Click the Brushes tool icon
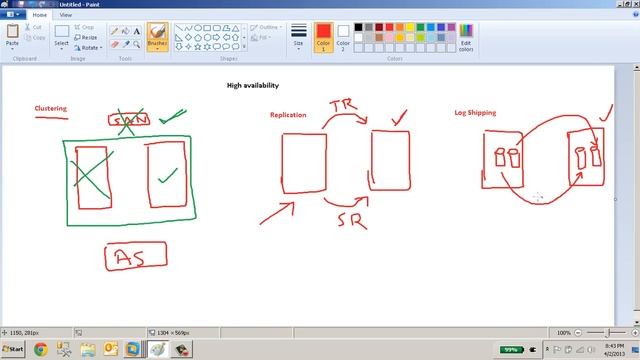This screenshot has width=640, height=360. pyautogui.click(x=157, y=32)
